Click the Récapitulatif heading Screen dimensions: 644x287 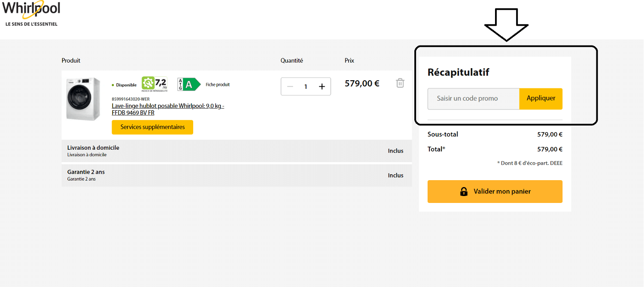pos(459,73)
